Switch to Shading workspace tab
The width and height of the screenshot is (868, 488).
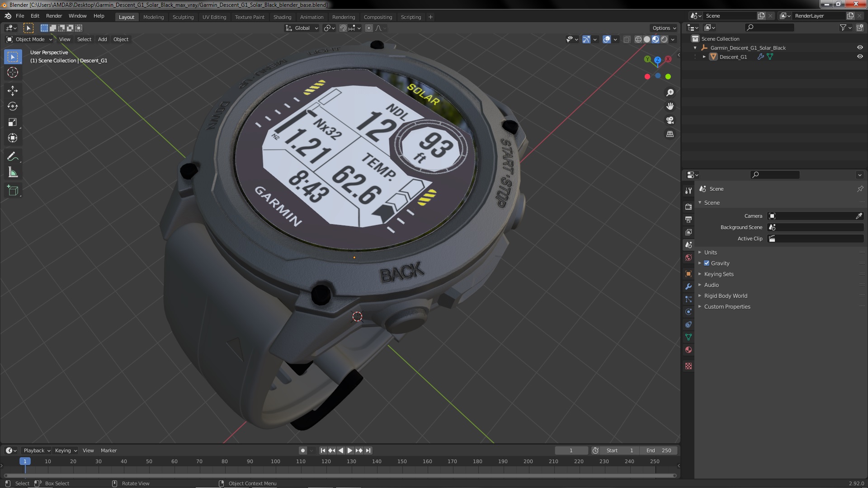(x=282, y=17)
